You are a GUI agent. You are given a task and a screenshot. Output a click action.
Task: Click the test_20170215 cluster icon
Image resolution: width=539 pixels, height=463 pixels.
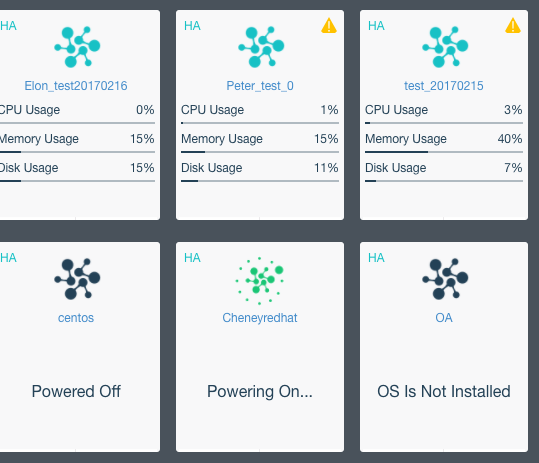click(x=445, y=47)
